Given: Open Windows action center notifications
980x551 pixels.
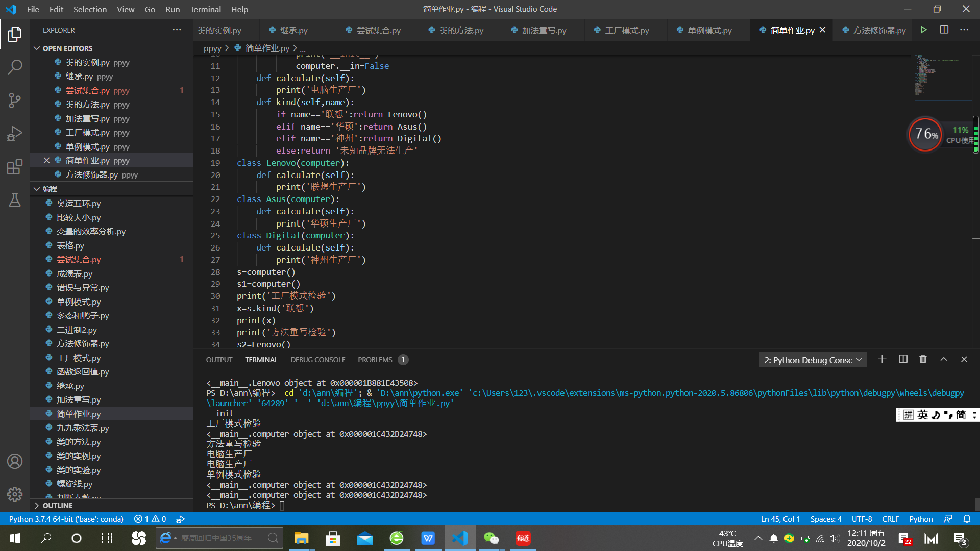Looking at the screenshot, I should (960, 539).
